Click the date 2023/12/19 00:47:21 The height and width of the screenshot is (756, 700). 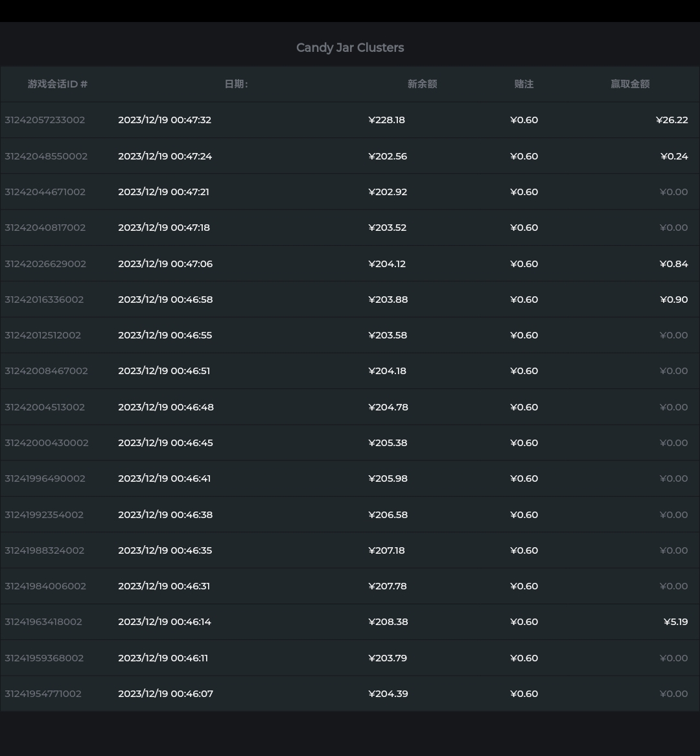pyautogui.click(x=163, y=192)
